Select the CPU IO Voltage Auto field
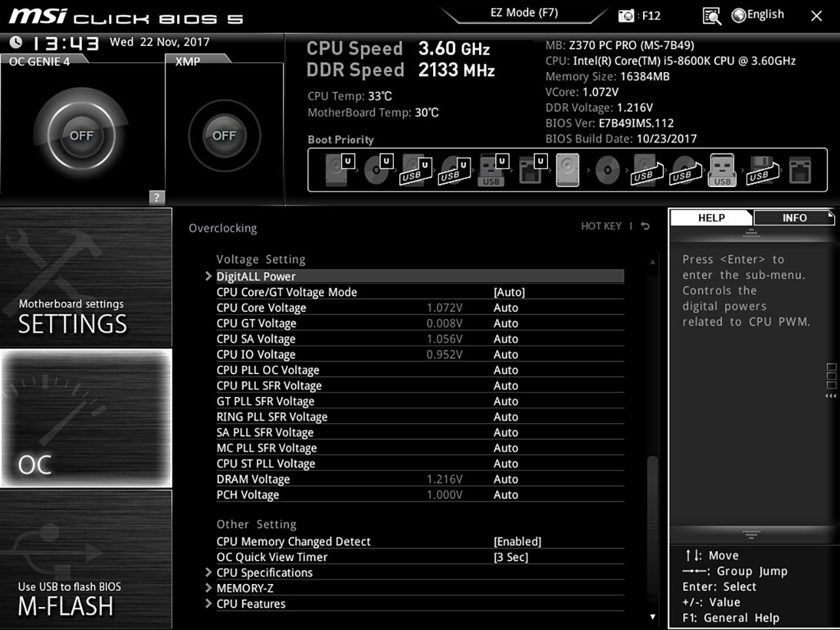This screenshot has width=840, height=630. pos(506,354)
